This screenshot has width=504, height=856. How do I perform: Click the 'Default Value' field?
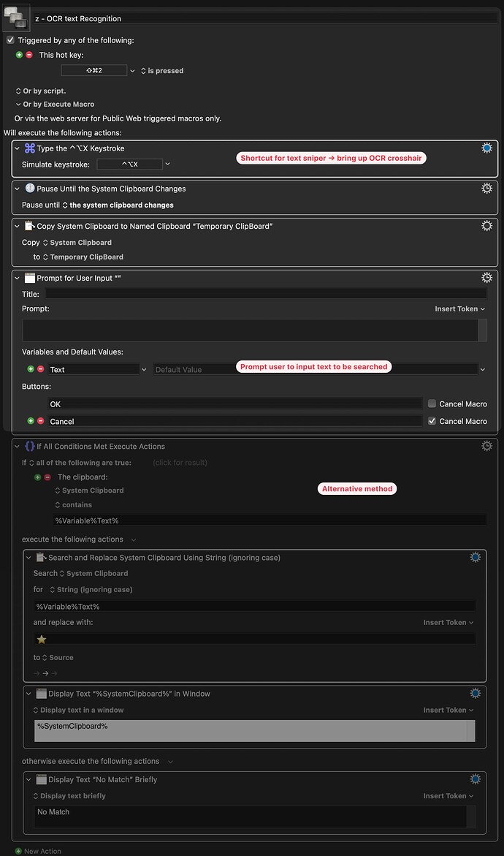click(316, 370)
